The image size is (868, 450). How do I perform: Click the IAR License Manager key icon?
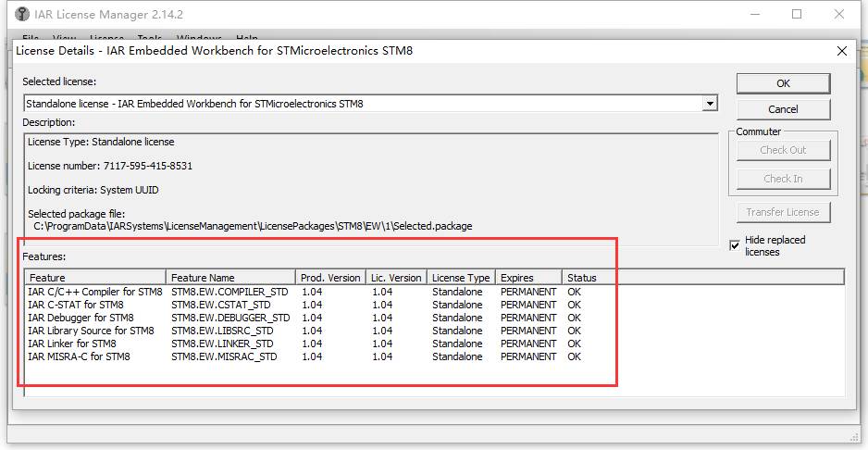click(x=22, y=14)
